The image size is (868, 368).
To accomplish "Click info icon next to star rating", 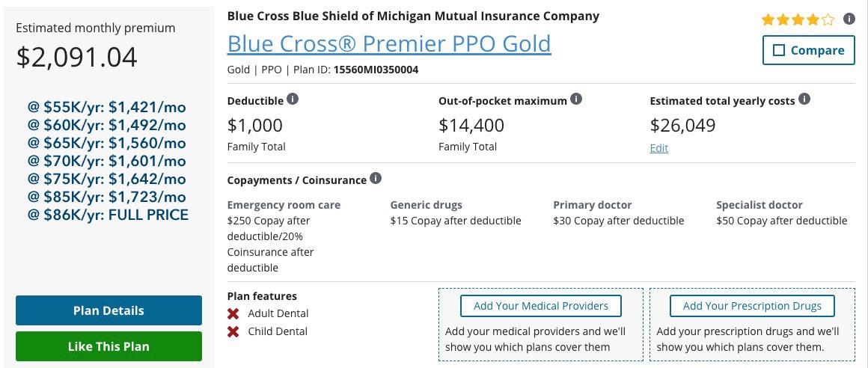I will 849,19.
